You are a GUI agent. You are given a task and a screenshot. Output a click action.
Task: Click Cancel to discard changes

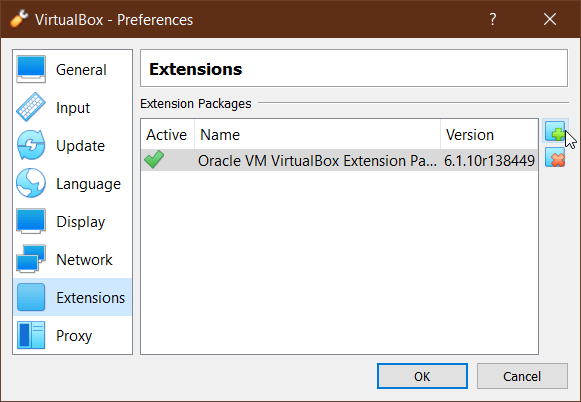tap(522, 376)
